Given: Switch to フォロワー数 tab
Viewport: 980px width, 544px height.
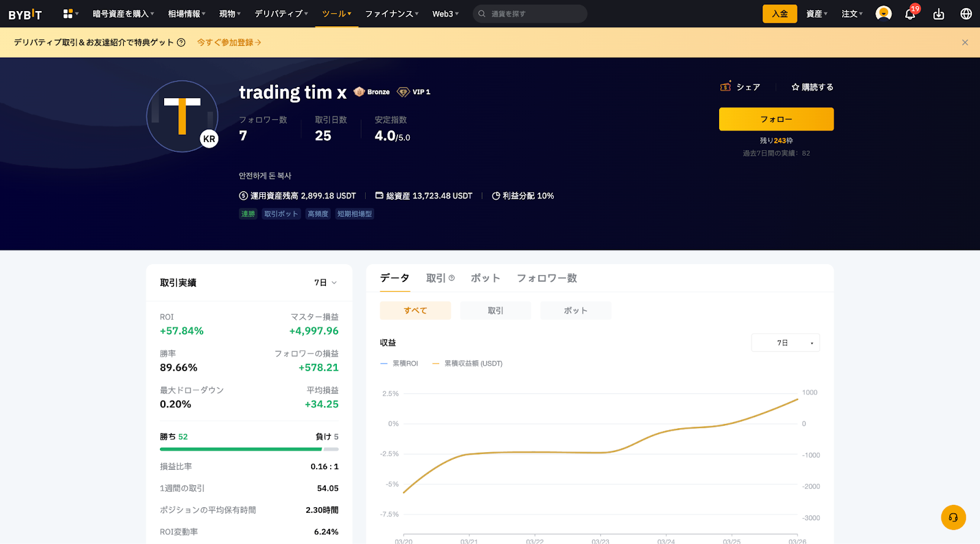Looking at the screenshot, I should coord(547,278).
